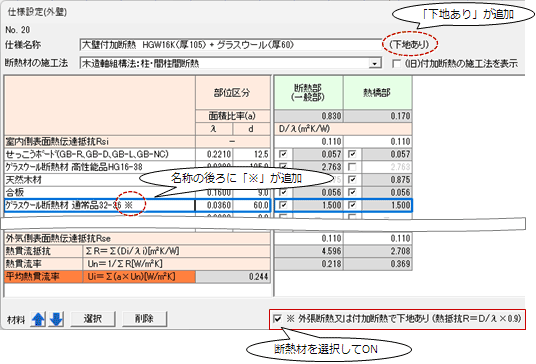536x364 pixels.
Task: Click the blue up arrow material icon
Action: (x=38, y=319)
